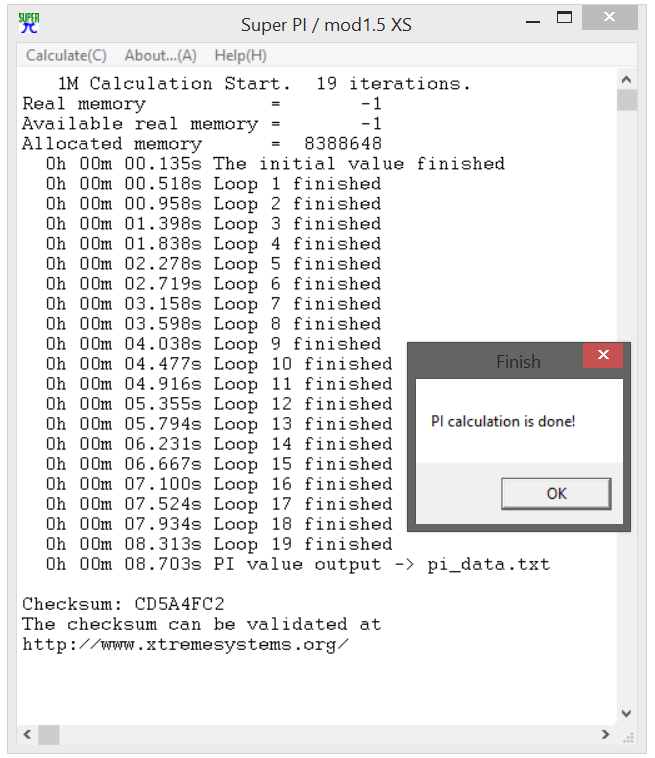Click the horizontal scrollbar thumb
The image size is (655, 758).
point(49,735)
